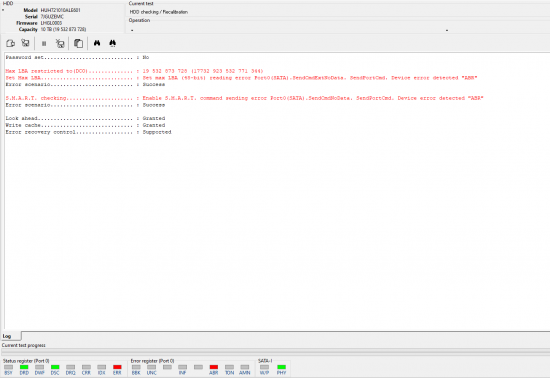550x378 pixels.
Task: Select the red 'Set Max LBA' error line
Action: (241, 78)
